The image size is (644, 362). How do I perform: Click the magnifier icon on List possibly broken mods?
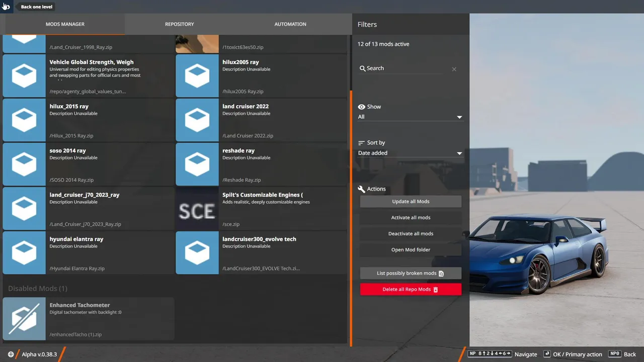(x=441, y=274)
